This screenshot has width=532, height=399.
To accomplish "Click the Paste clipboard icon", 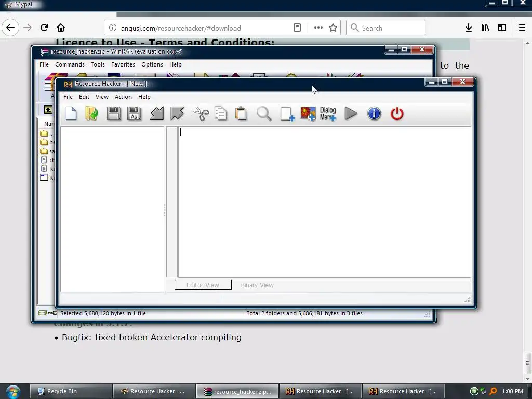I will click(241, 113).
